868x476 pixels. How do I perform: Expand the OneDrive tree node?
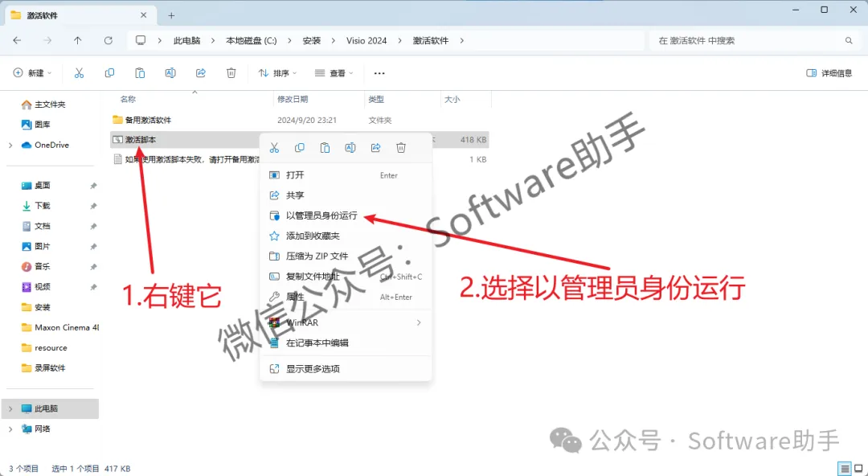(10, 146)
